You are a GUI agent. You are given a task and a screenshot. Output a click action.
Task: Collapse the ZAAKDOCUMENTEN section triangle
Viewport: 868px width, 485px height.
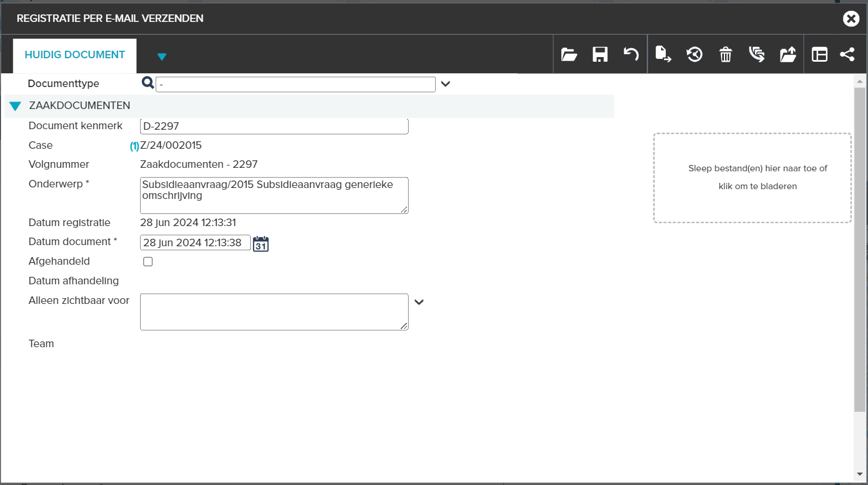[x=16, y=106]
